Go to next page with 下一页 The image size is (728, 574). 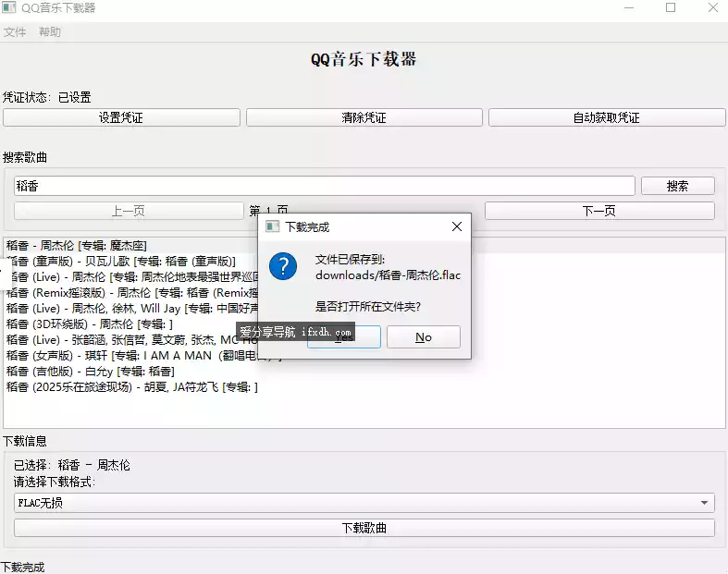click(x=599, y=211)
